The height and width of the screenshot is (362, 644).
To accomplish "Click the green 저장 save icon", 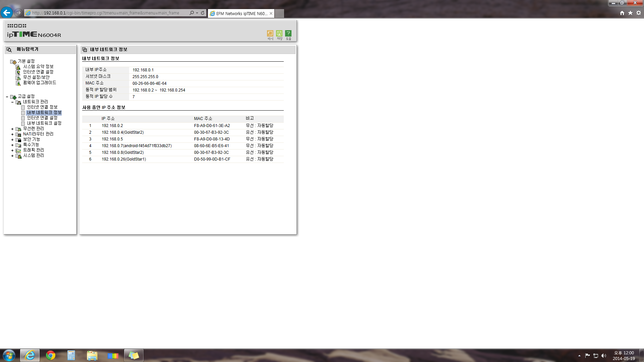I will tap(279, 34).
